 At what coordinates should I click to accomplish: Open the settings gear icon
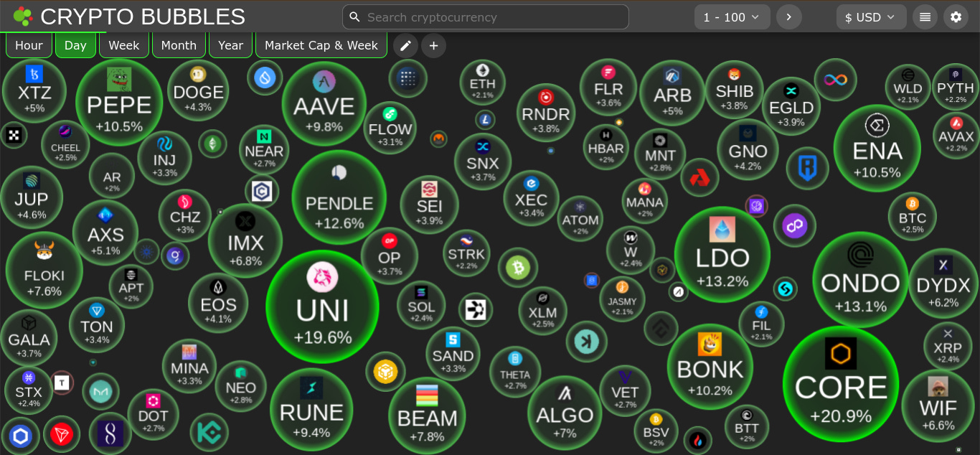pyautogui.click(x=956, y=17)
